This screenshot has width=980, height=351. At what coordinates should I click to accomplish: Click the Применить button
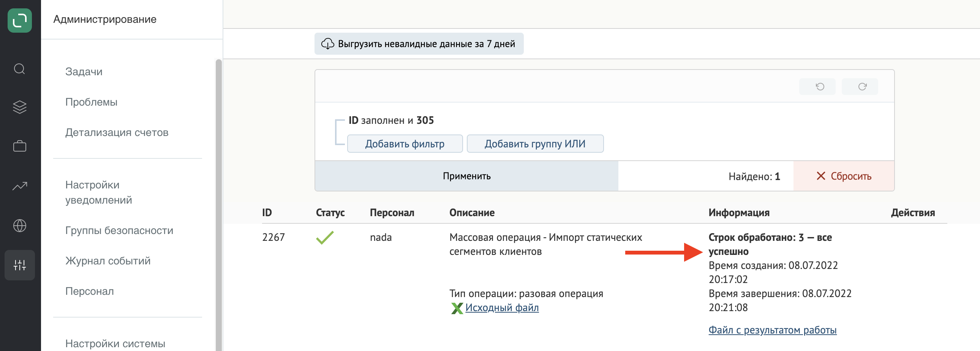click(x=466, y=176)
